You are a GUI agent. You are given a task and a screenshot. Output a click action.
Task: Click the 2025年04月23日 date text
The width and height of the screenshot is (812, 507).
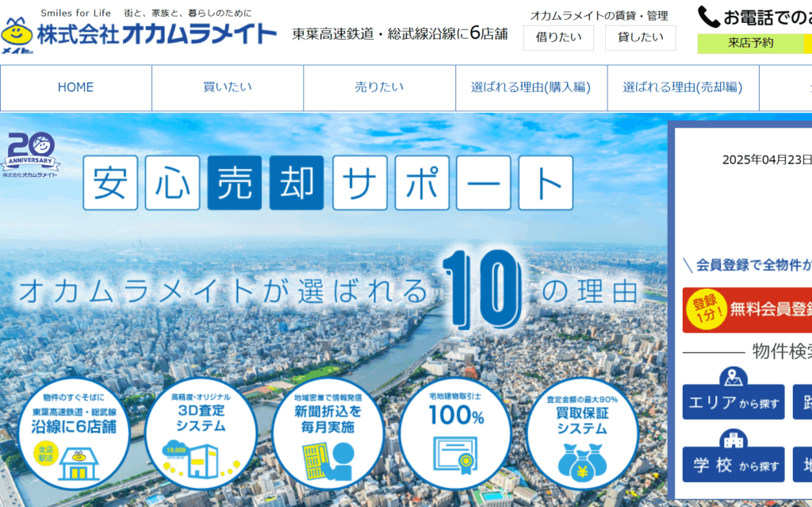(767, 159)
